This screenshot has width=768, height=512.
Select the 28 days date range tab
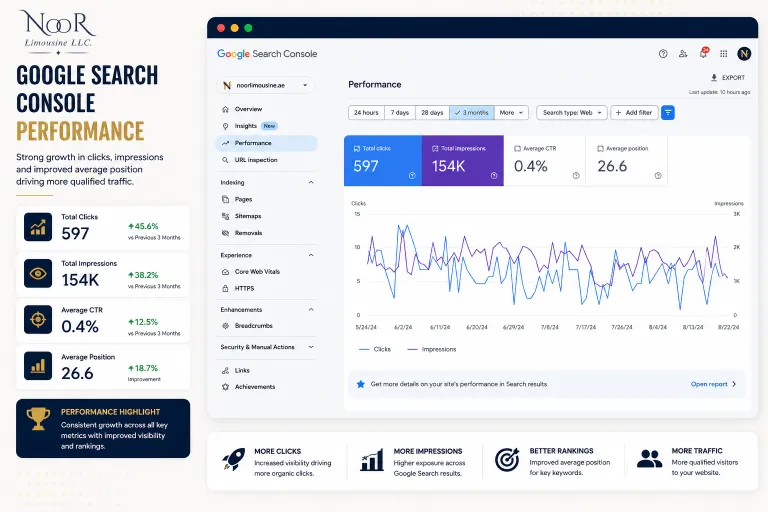pos(432,113)
